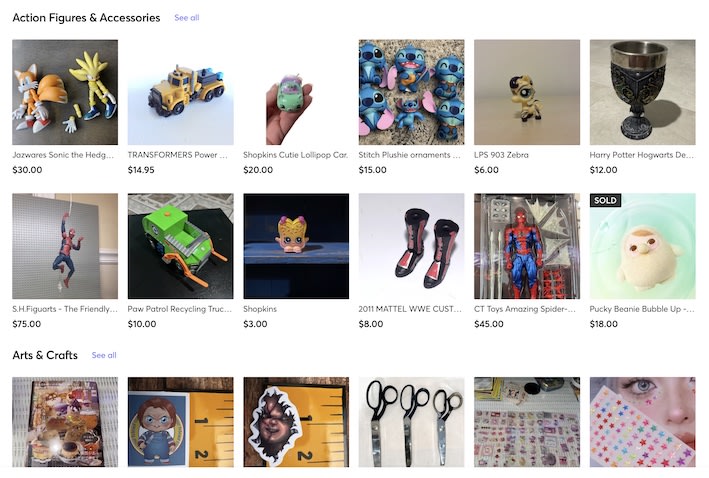Open the 2011 Mattel WWE custom boots photo
Viewport: 709px width, 478px height.
(x=411, y=246)
